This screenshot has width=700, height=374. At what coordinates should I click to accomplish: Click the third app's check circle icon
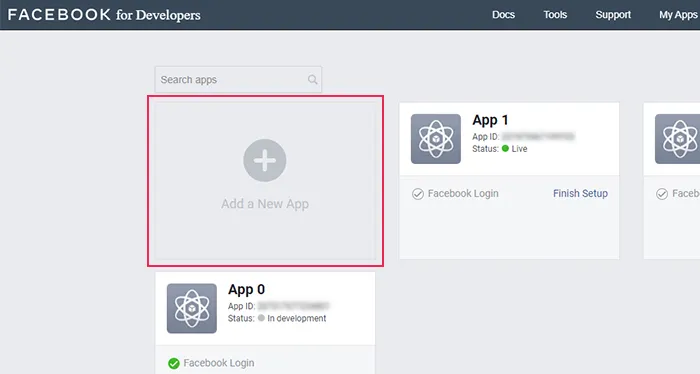[662, 194]
